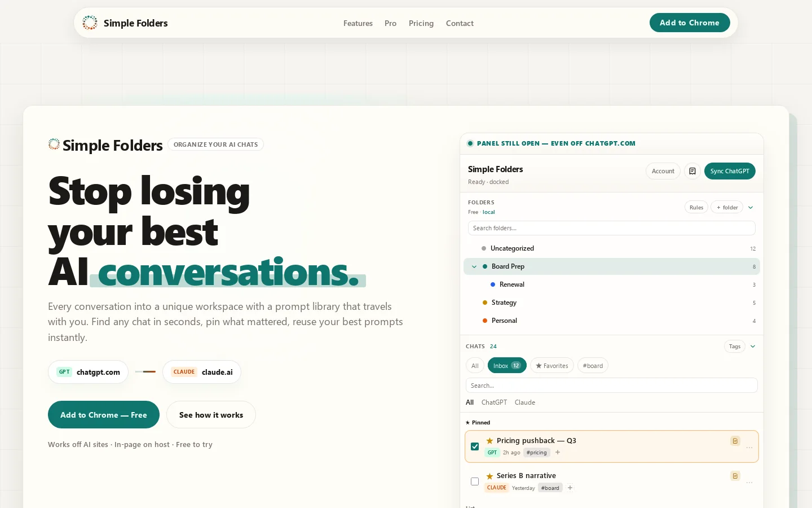This screenshot has width=812, height=508.
Task: Select the Strategy folder
Action: (611, 303)
